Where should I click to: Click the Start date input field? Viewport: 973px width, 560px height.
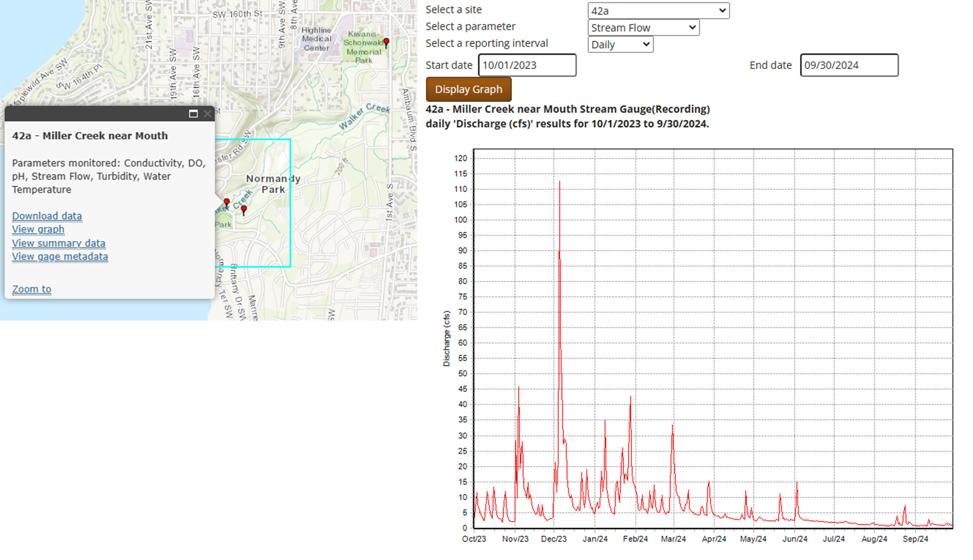527,65
